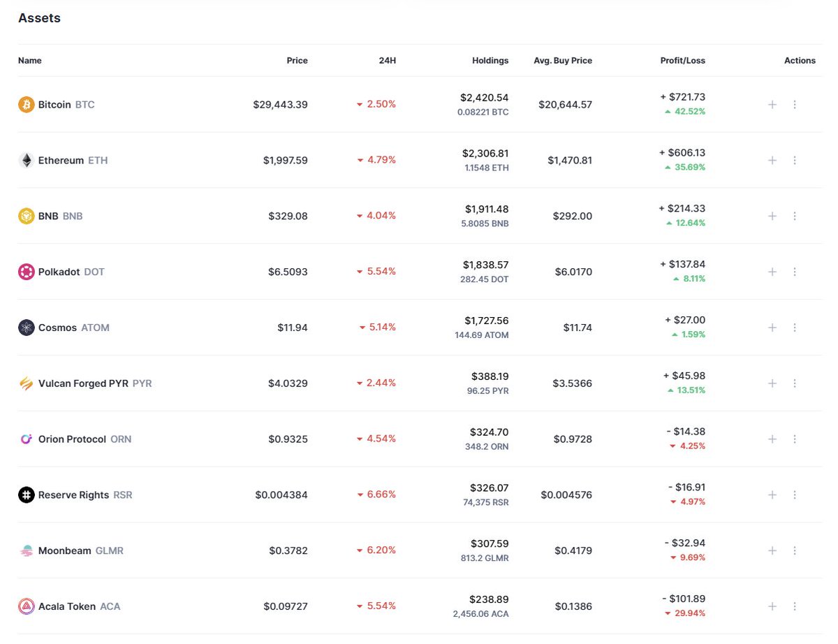Sort assets by Price column header
This screenshot has width=838, height=644.
[x=297, y=61]
